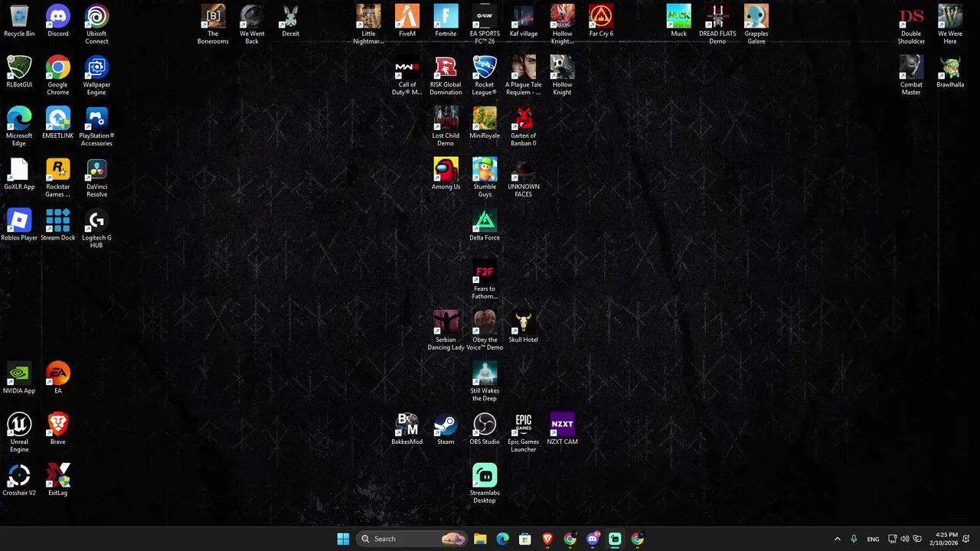Screen dimensions: 980x551
Task: Click the NZXT CAM shortcut
Action: tap(563, 429)
